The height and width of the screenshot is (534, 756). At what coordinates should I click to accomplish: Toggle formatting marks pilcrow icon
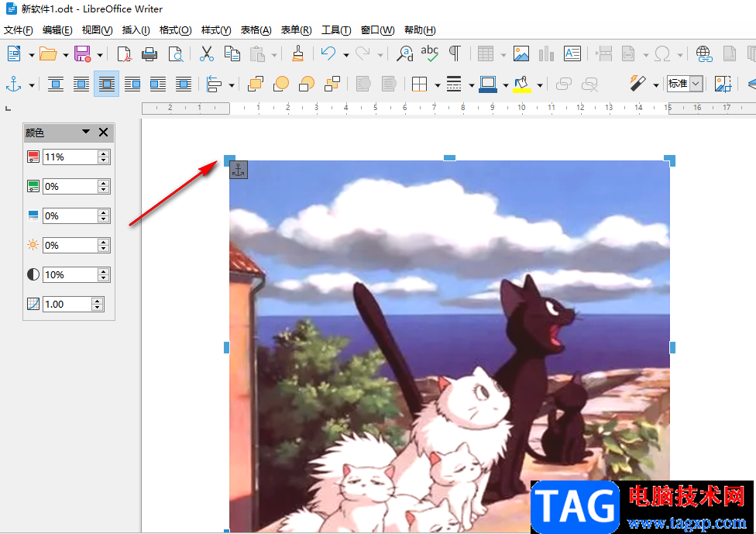[x=455, y=54]
